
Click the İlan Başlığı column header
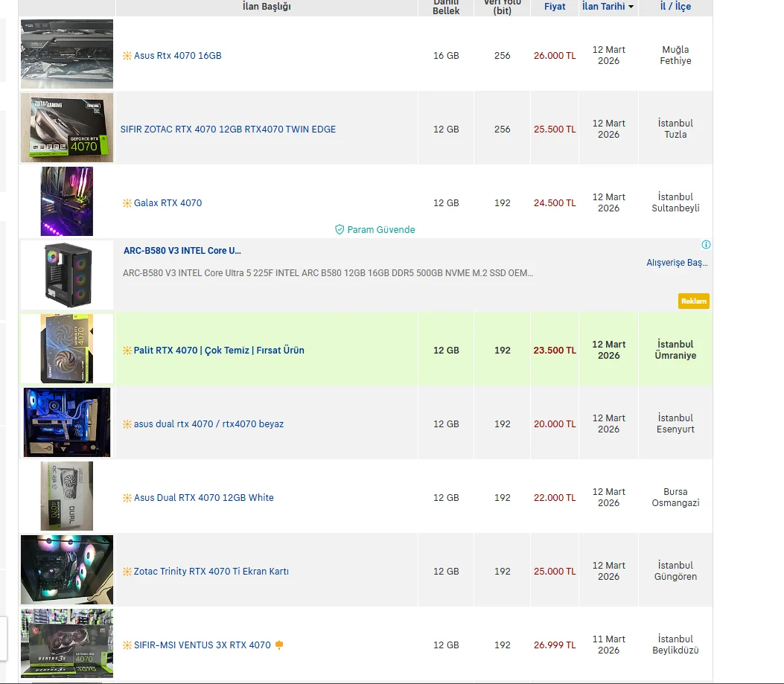[x=267, y=7]
